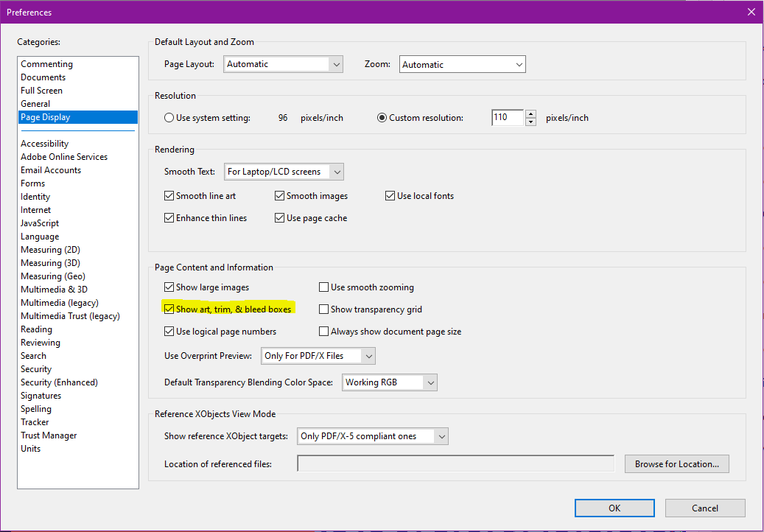
Task: Toggle Use local fonts checkbox
Action: coord(390,196)
